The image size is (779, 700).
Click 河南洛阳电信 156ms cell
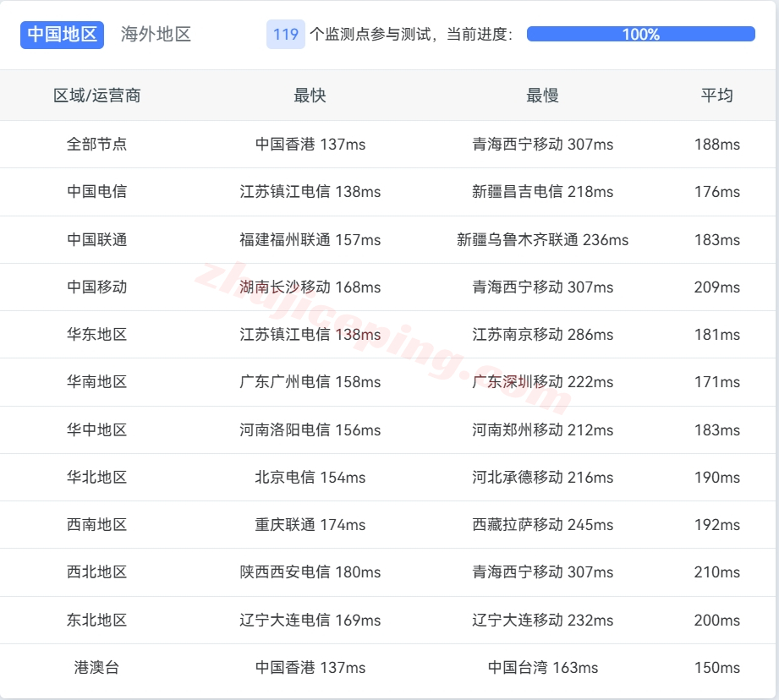(310, 430)
